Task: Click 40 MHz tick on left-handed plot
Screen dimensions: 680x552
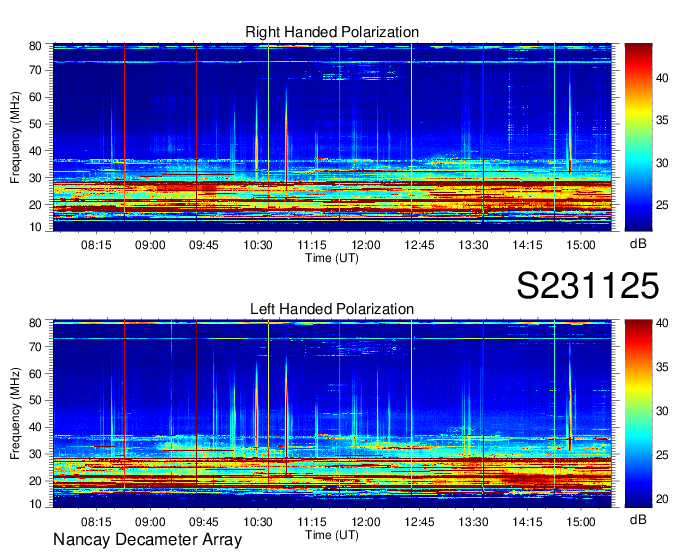Action: click(35, 427)
